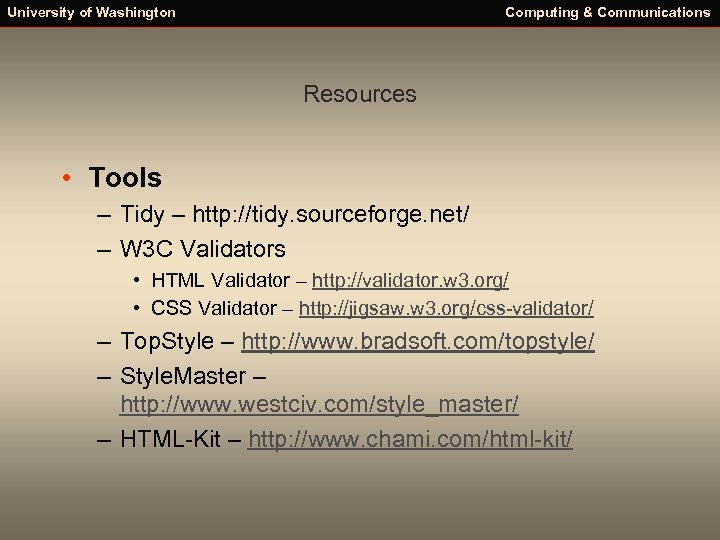Click the HTML-Kit product name
This screenshot has height=540, width=720.
click(x=170, y=439)
